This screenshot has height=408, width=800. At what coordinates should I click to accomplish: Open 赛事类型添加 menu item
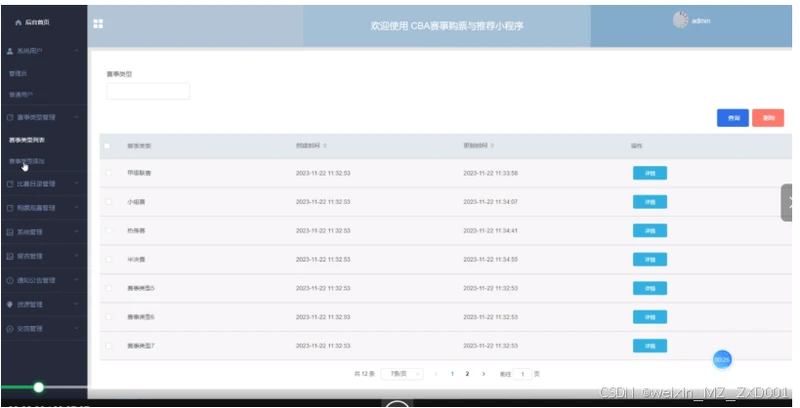[x=27, y=161]
